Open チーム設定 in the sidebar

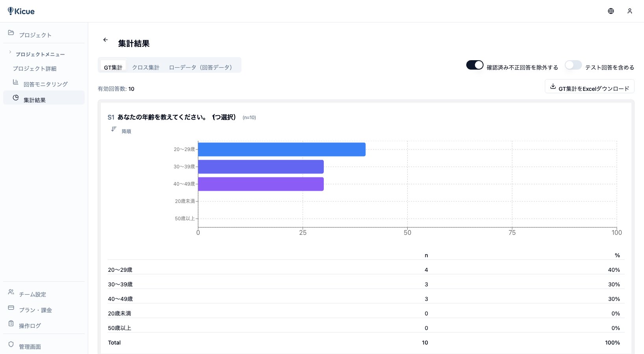pyautogui.click(x=32, y=294)
